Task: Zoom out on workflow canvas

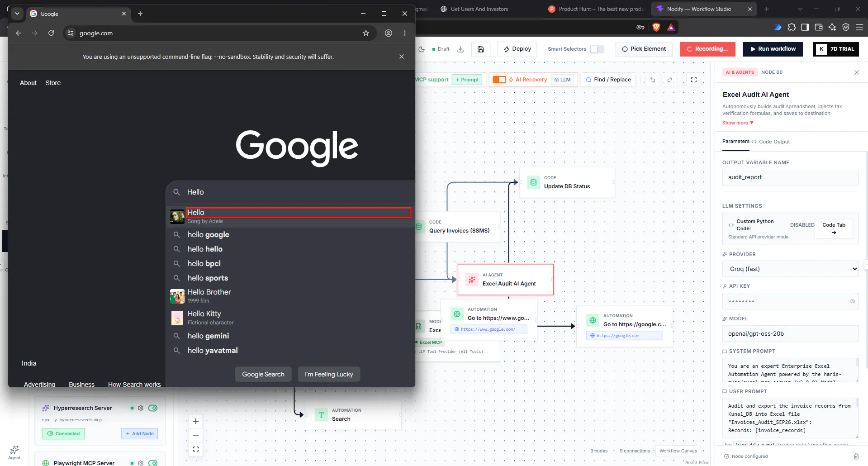Action: click(196, 435)
